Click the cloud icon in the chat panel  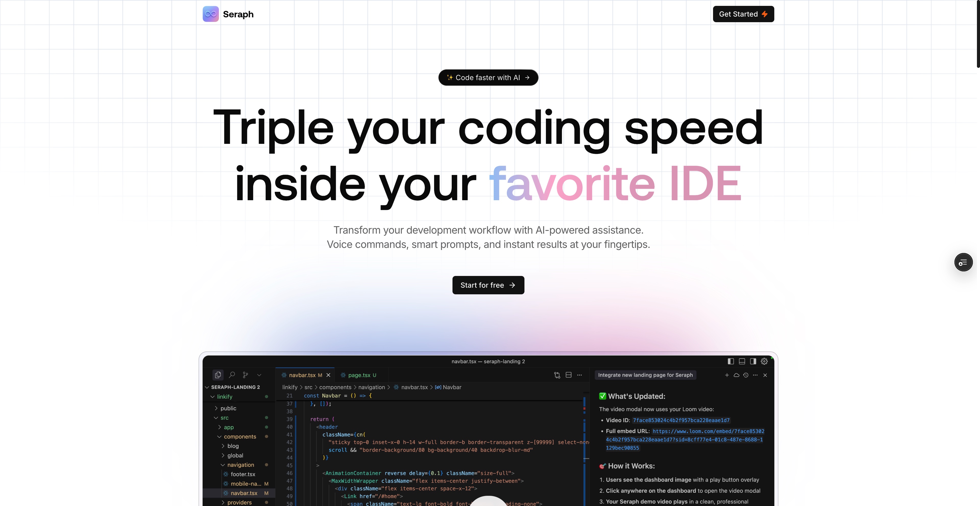coord(736,375)
